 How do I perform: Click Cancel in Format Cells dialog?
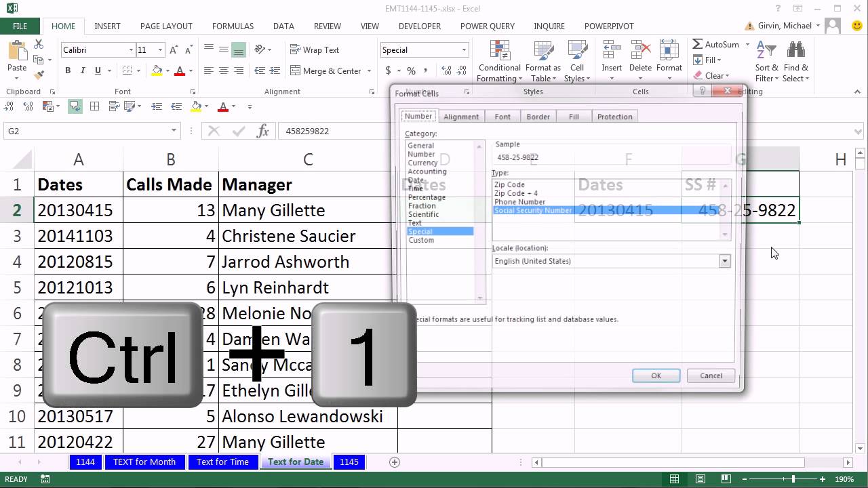point(711,375)
